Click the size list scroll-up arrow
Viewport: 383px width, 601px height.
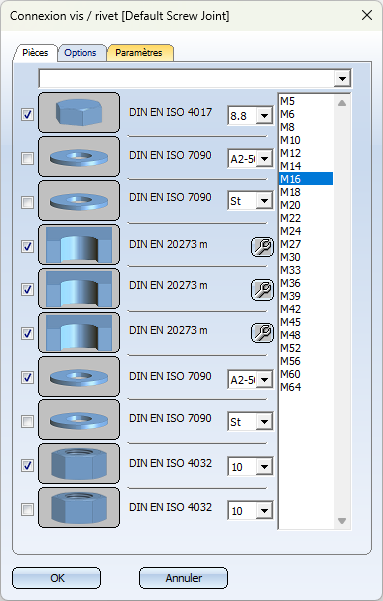[x=342, y=103]
